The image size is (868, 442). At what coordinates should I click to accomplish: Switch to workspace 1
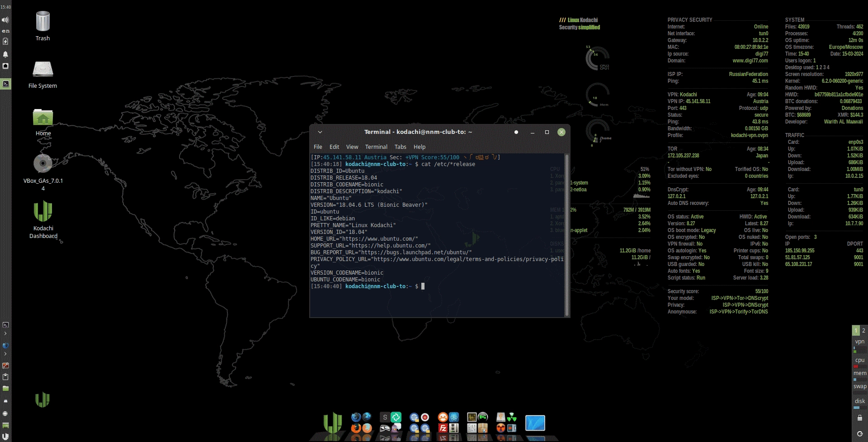(x=856, y=330)
